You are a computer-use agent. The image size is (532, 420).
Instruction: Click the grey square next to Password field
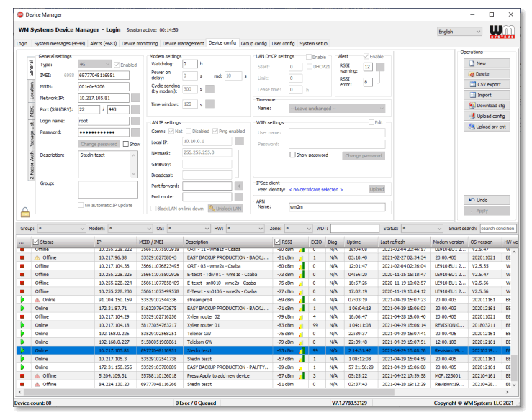[135, 132]
